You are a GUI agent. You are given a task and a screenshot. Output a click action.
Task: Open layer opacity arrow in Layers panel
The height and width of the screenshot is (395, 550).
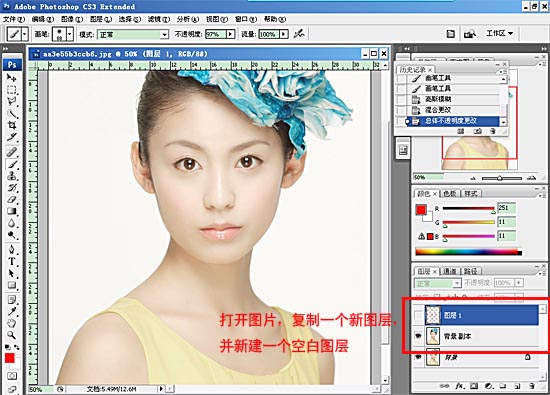click(x=519, y=283)
